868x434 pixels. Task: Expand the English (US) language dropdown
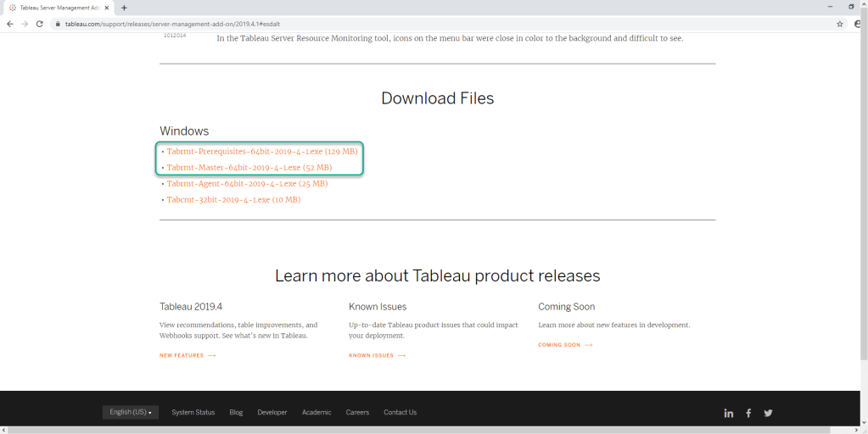[x=131, y=412]
